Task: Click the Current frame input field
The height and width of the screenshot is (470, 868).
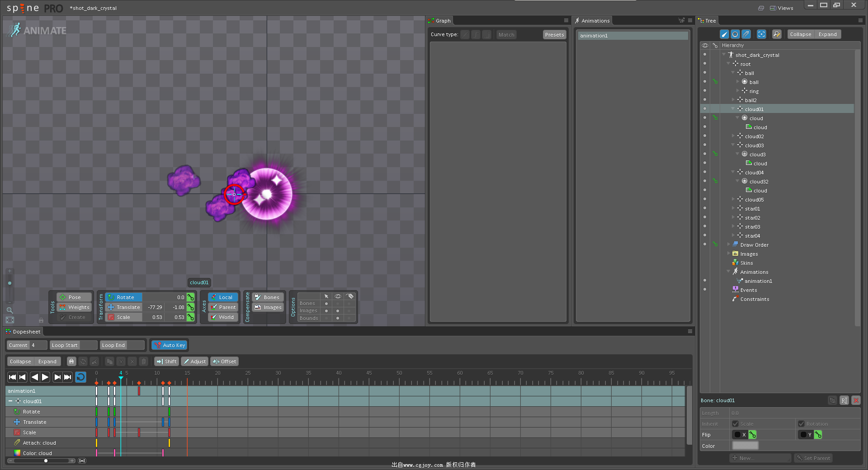Action: (x=38, y=345)
